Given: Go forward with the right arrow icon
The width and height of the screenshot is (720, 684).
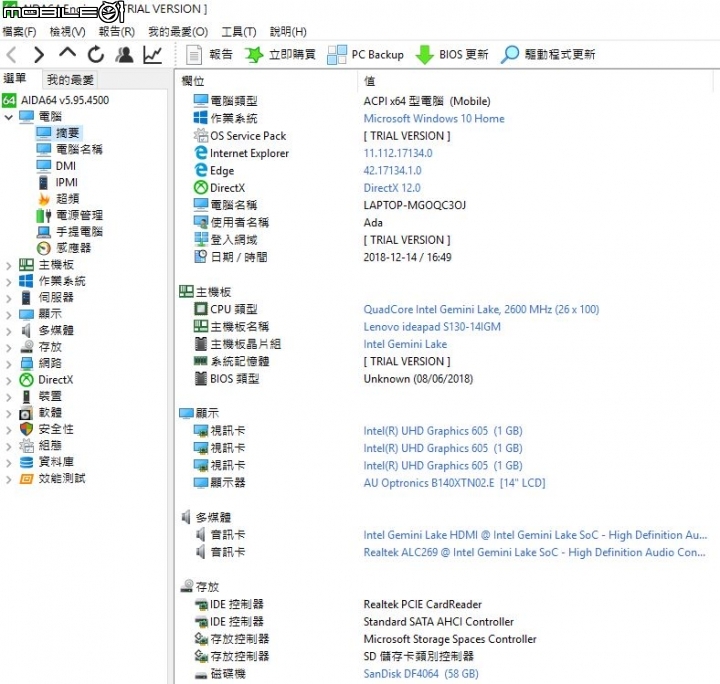Looking at the screenshot, I should click(39, 55).
